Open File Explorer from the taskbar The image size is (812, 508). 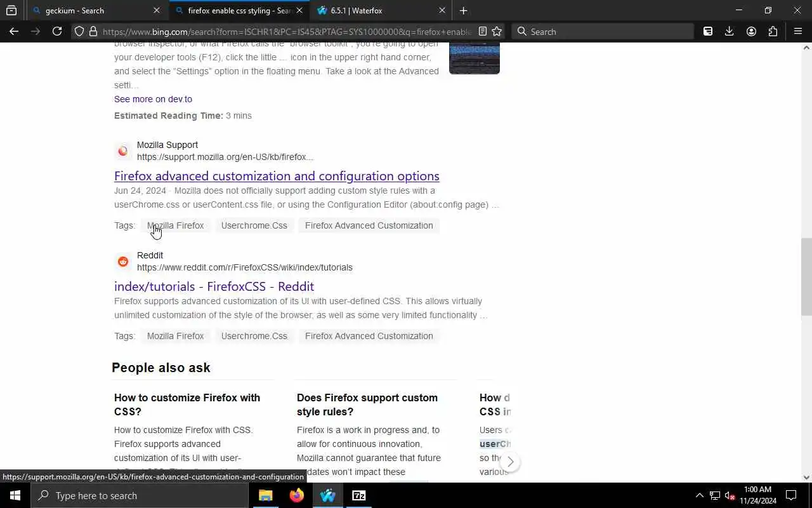[265, 495]
